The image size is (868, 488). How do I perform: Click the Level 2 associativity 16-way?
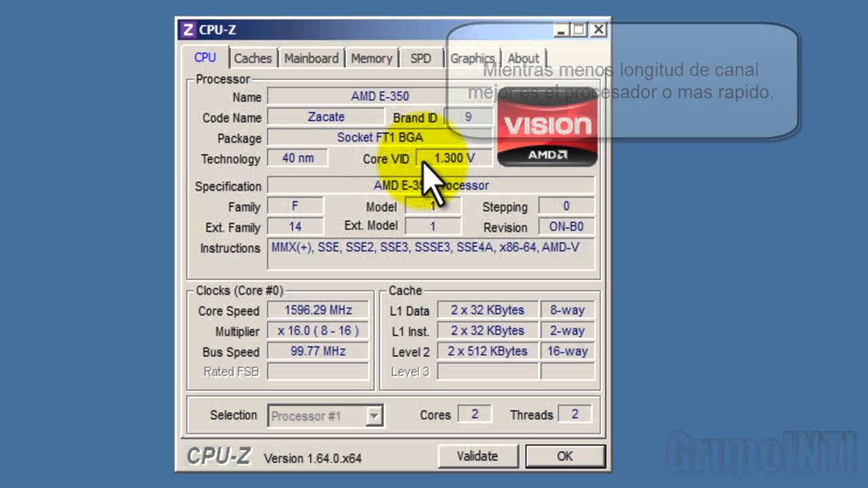[x=568, y=351]
